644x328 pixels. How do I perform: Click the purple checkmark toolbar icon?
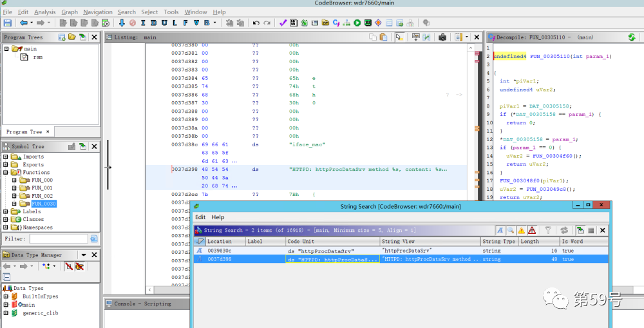[283, 23]
